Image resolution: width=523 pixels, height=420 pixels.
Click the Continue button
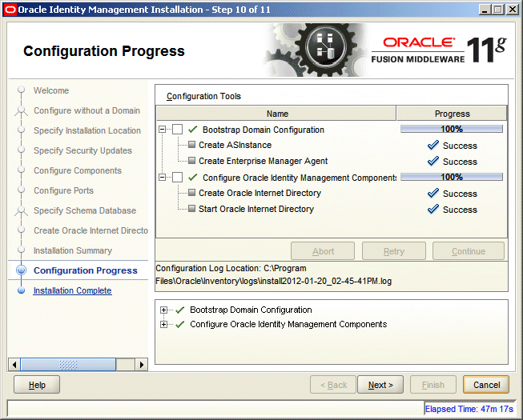pyautogui.click(x=469, y=251)
